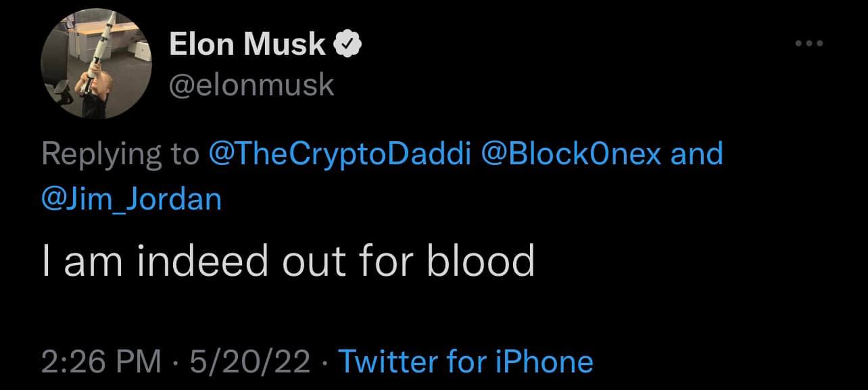Open the @BlockOnex mention link

570,154
